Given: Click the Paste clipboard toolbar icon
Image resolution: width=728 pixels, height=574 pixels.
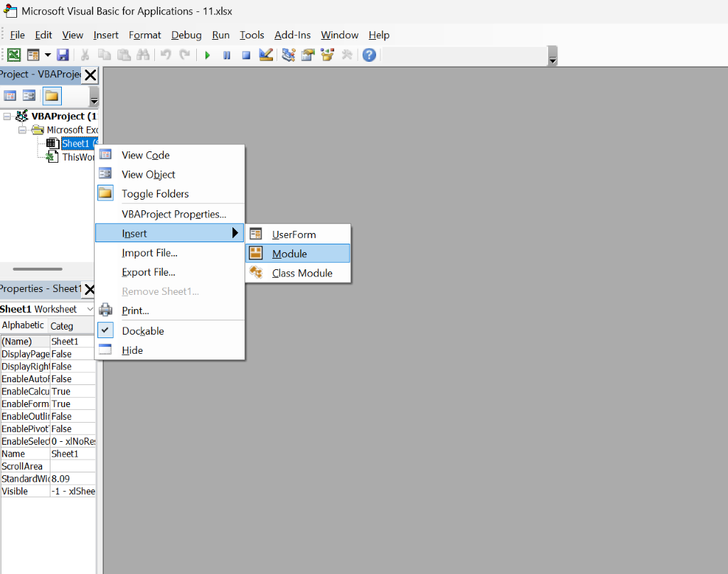Looking at the screenshot, I should pyautogui.click(x=124, y=55).
